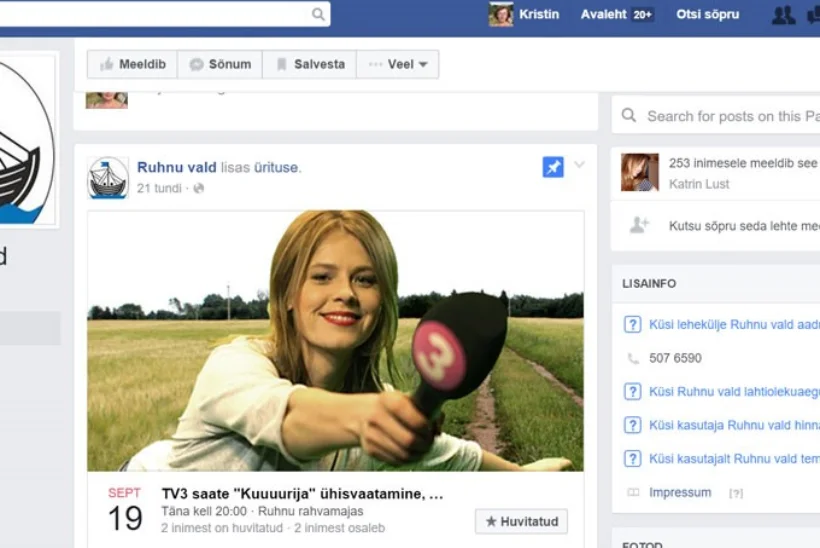Click the speech bubble icon on Sõnum
Image resolution: width=820 pixels, height=548 pixels.
[197, 64]
